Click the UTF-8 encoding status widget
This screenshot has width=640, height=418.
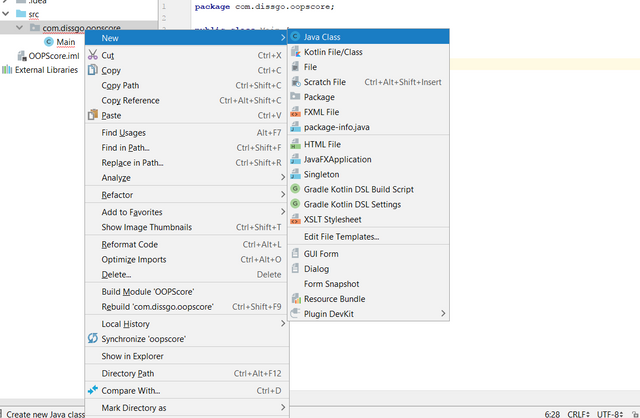610,414
